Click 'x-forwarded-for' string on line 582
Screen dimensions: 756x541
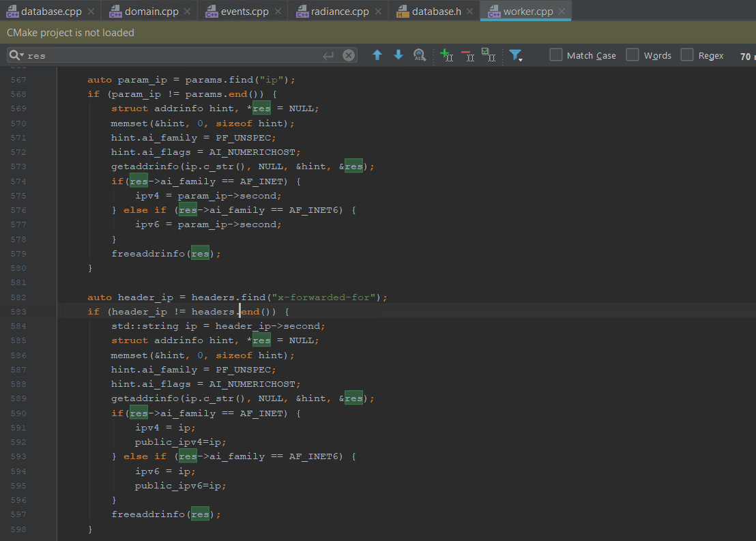click(323, 297)
